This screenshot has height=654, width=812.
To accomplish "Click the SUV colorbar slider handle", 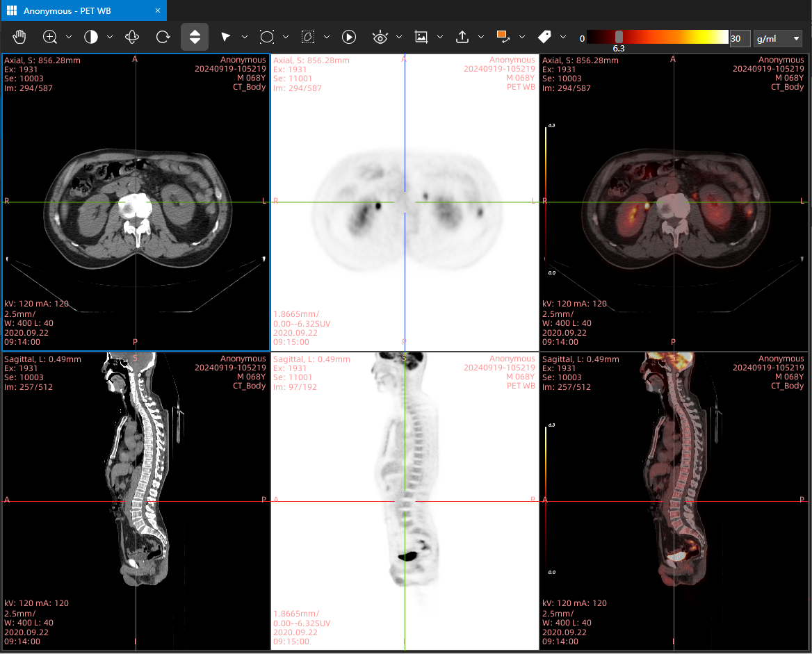I will pyautogui.click(x=619, y=37).
